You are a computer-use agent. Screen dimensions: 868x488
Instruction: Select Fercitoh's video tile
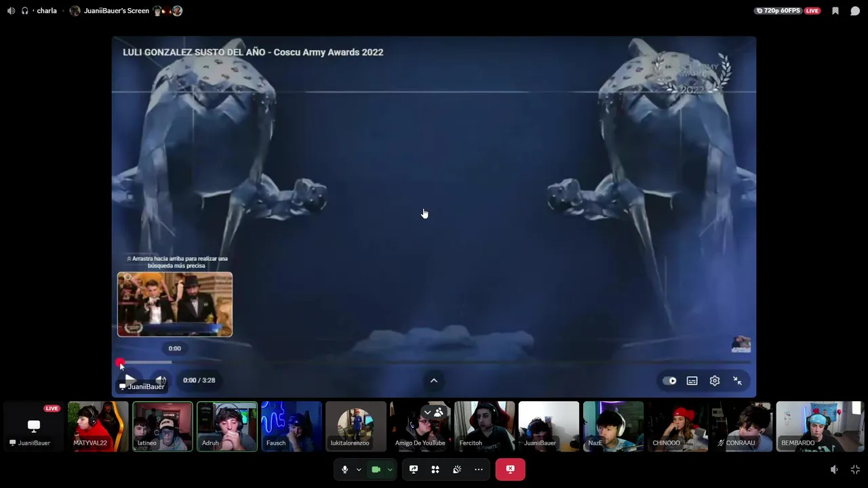(485, 426)
